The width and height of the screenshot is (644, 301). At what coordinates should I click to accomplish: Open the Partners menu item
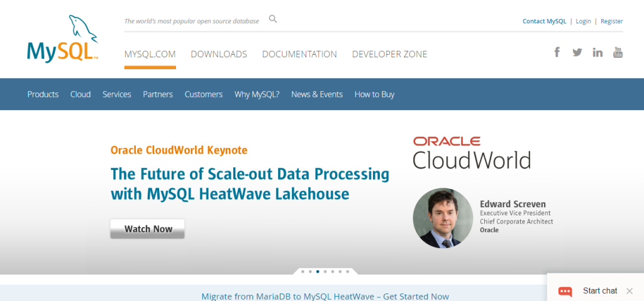click(158, 94)
